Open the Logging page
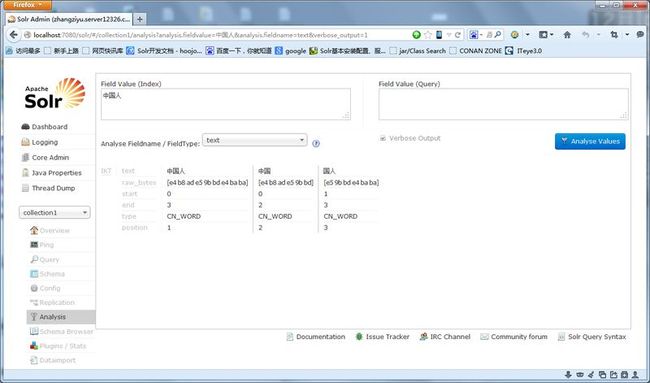This screenshot has width=650, height=383. tap(40, 142)
